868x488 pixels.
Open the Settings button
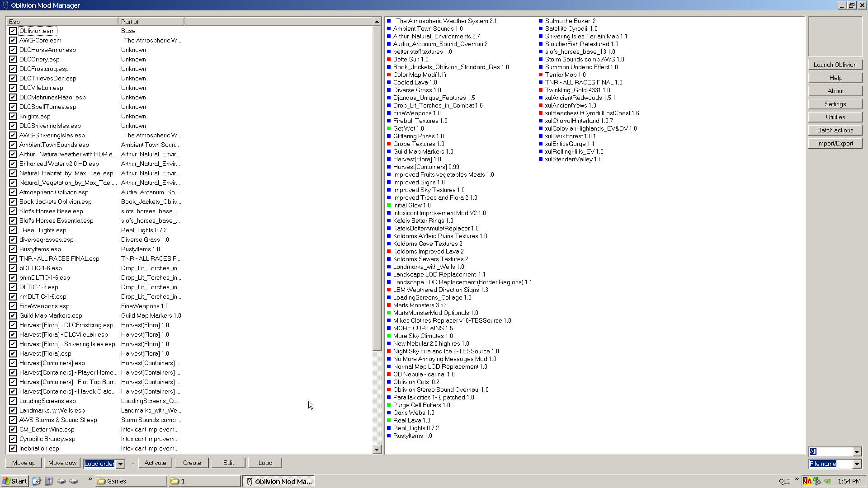835,104
